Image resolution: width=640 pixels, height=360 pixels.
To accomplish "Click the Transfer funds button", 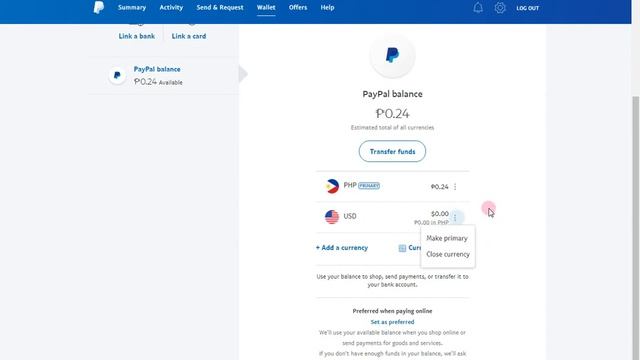I will tap(392, 151).
